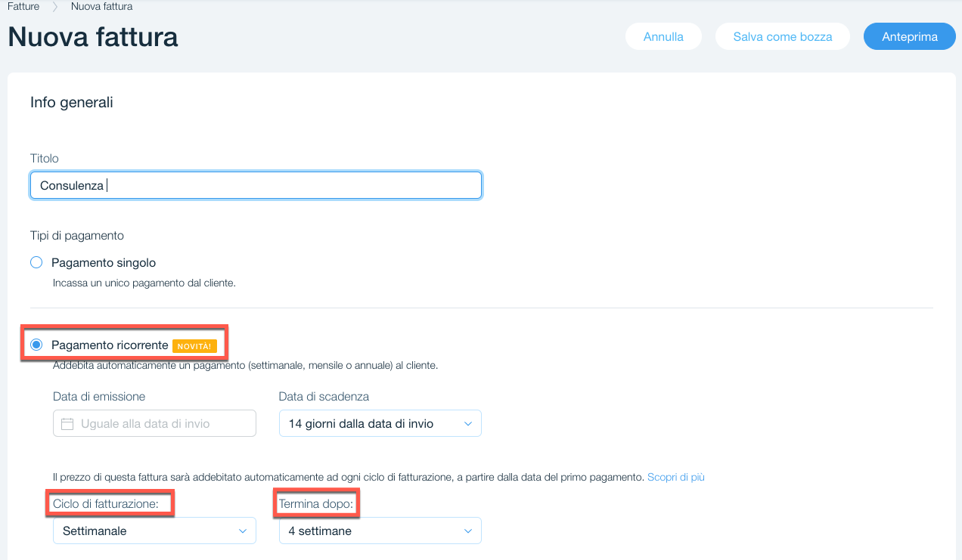Select the Pagamento singolo radio button
The image size is (962, 560).
[36, 263]
